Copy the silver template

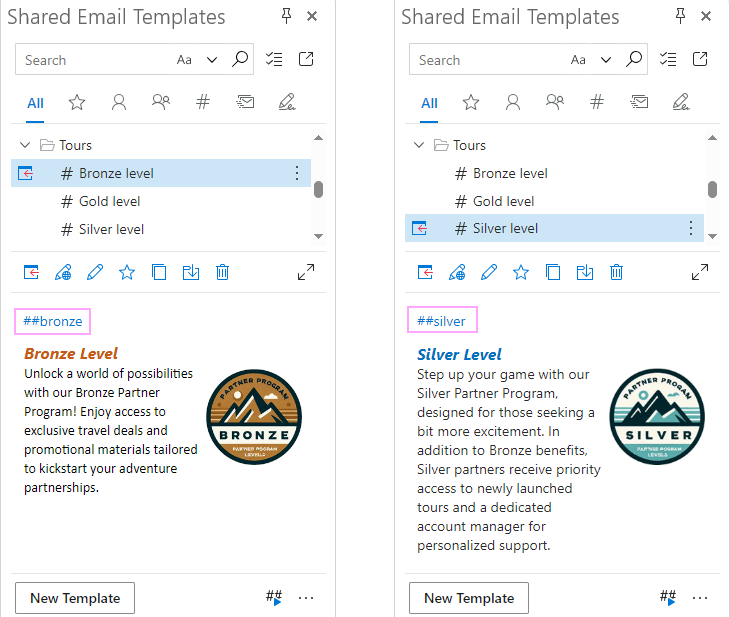[x=553, y=272]
